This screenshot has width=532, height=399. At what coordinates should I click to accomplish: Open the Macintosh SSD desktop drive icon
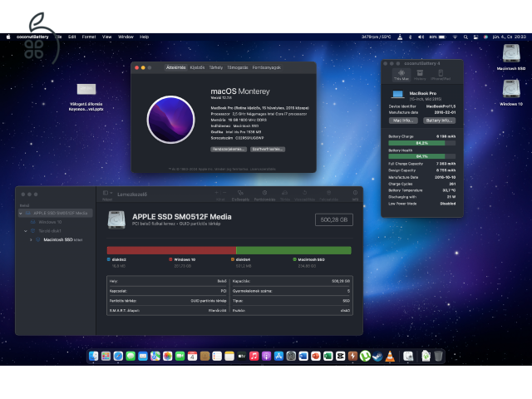point(511,53)
